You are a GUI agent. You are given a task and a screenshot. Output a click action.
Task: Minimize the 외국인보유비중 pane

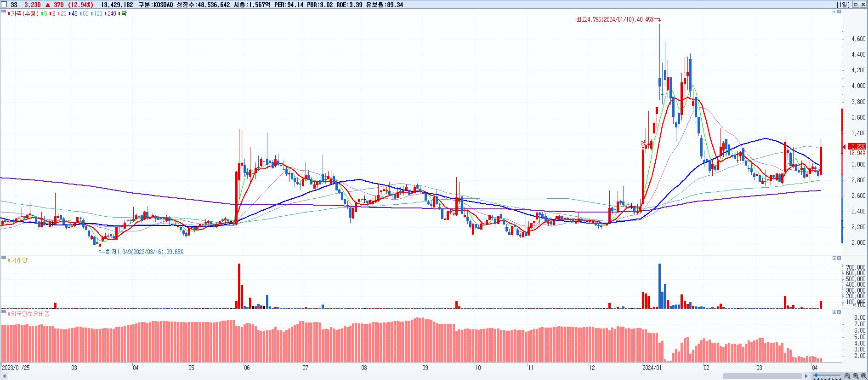(834, 312)
